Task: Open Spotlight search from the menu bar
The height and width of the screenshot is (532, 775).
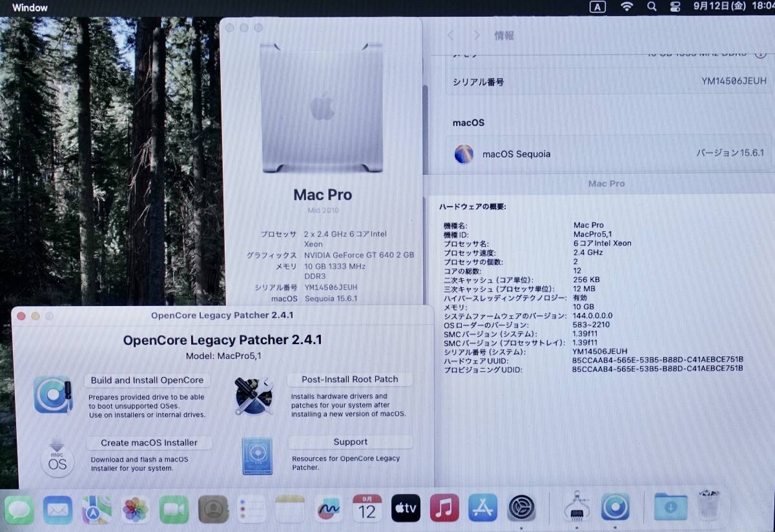Action: point(652,7)
